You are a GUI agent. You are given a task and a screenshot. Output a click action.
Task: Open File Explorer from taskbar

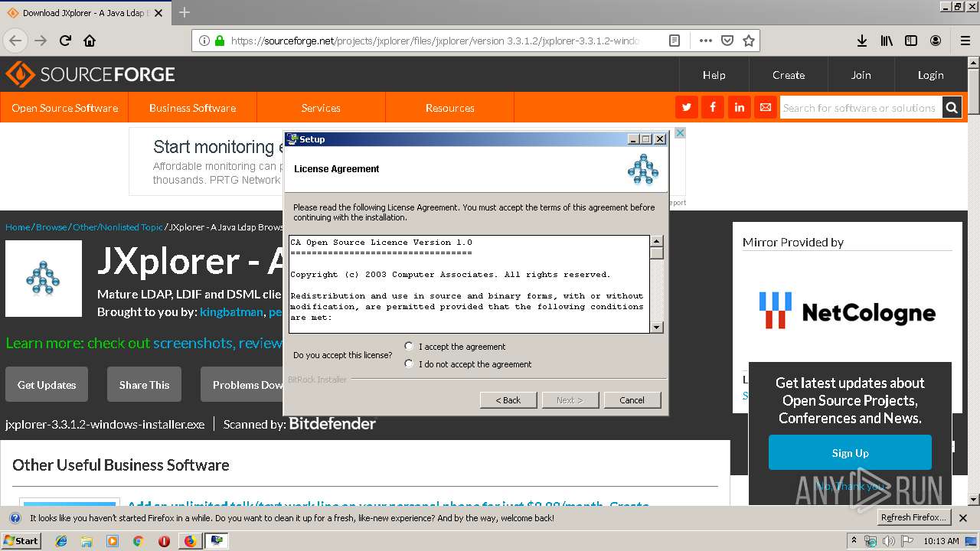point(87,541)
